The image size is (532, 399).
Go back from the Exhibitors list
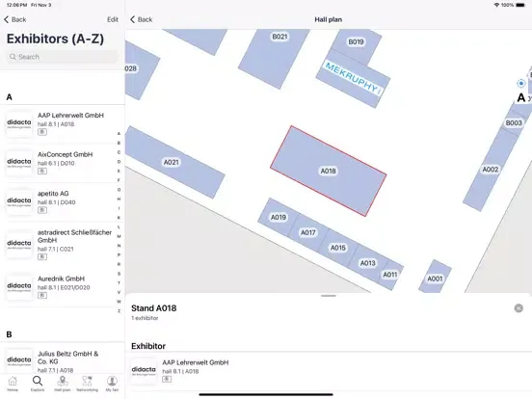[14, 19]
